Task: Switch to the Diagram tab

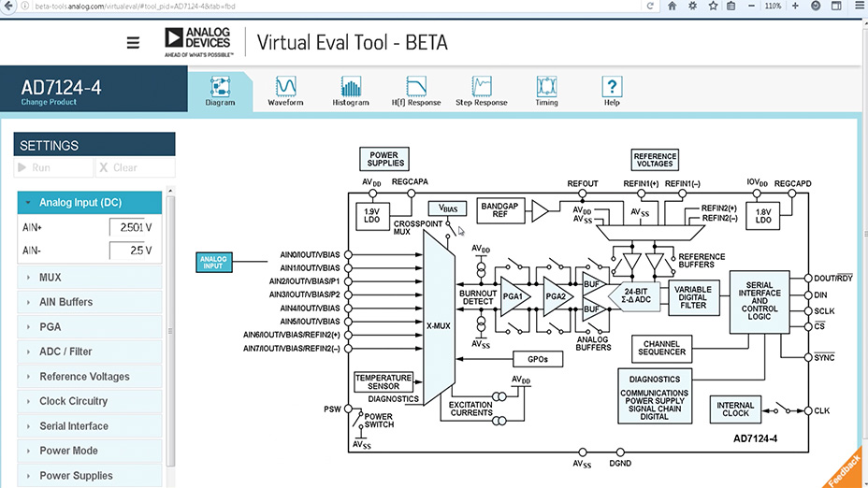Action: click(x=221, y=92)
